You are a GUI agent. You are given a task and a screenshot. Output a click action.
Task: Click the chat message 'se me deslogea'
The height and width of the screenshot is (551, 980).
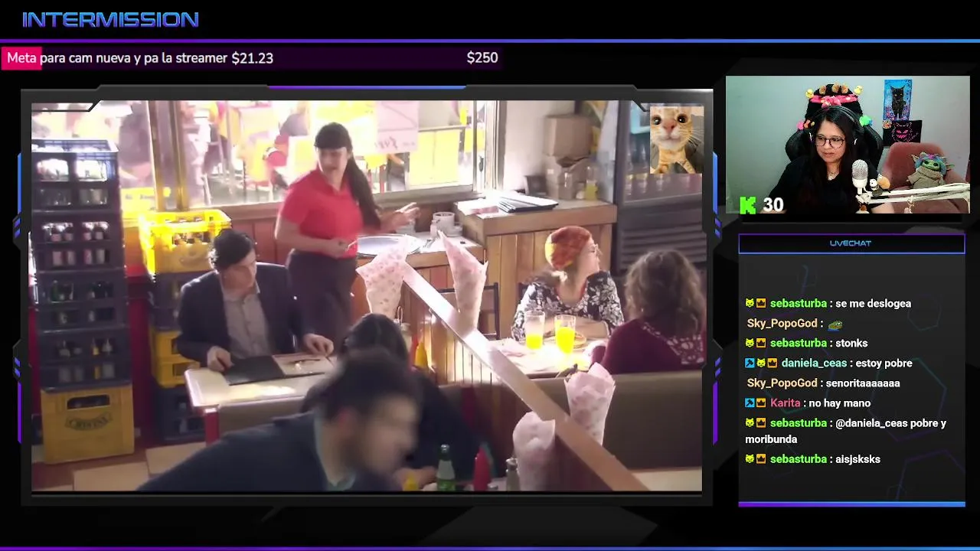(x=873, y=304)
